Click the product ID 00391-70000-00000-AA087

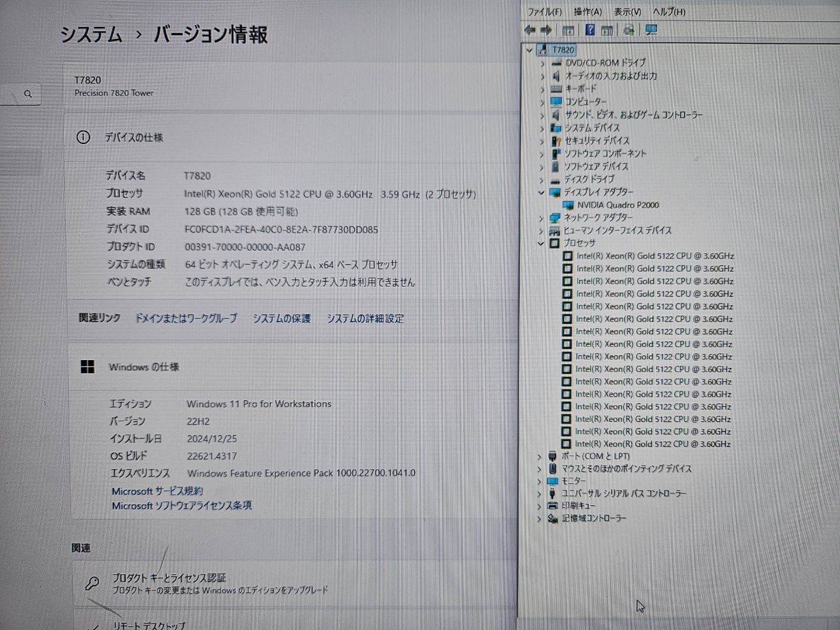[245, 247]
